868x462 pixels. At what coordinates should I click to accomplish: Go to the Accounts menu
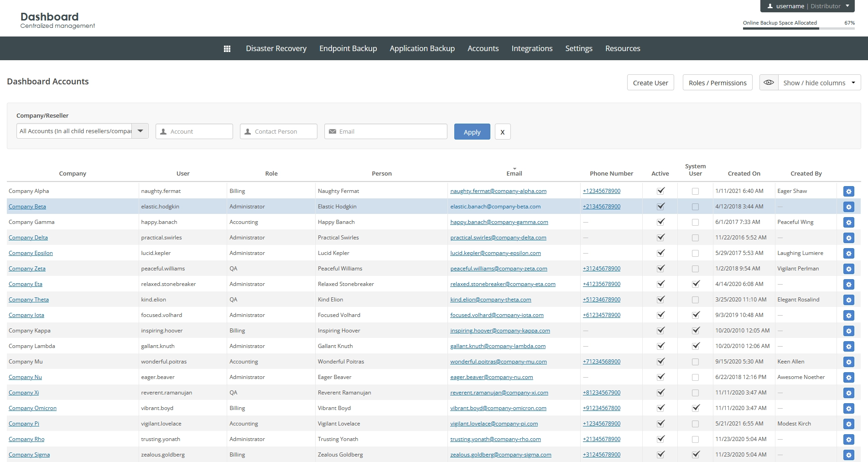pos(483,48)
